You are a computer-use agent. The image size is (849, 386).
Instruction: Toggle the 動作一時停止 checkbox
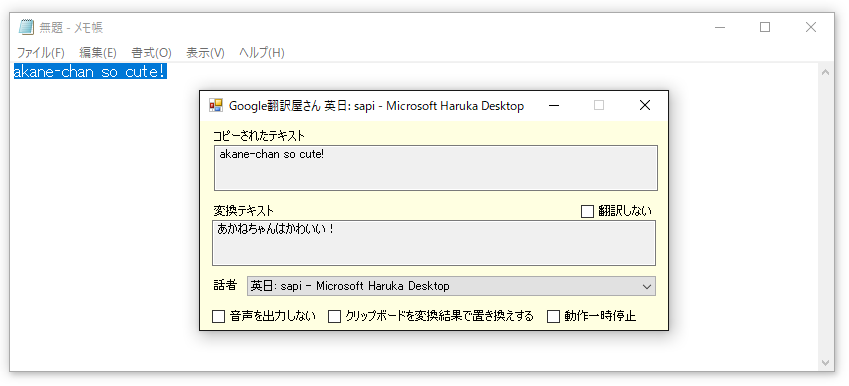[x=553, y=316]
